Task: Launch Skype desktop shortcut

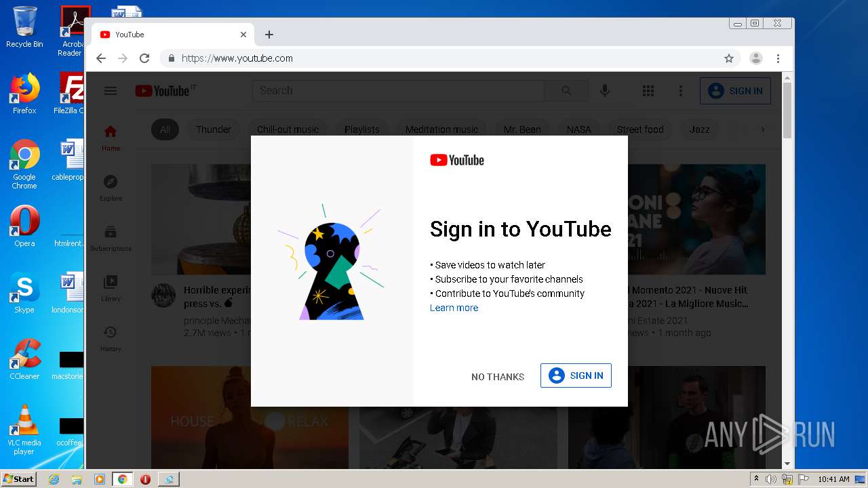Action: point(24,293)
